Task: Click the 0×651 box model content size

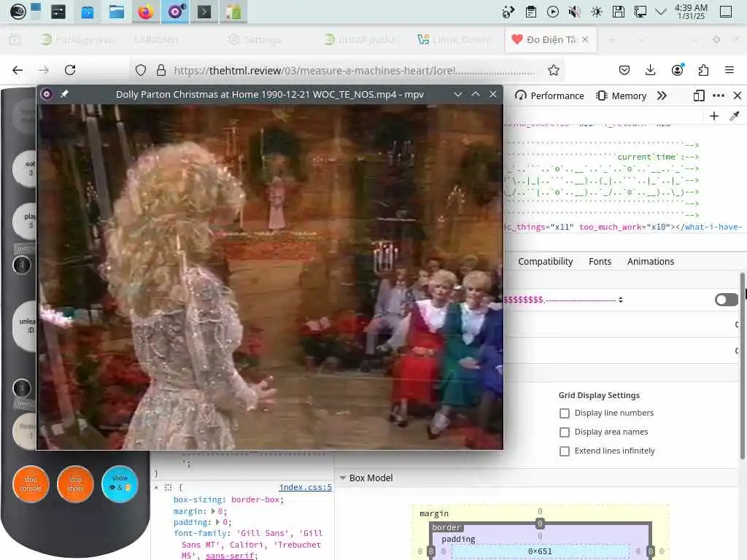Action: click(540, 551)
